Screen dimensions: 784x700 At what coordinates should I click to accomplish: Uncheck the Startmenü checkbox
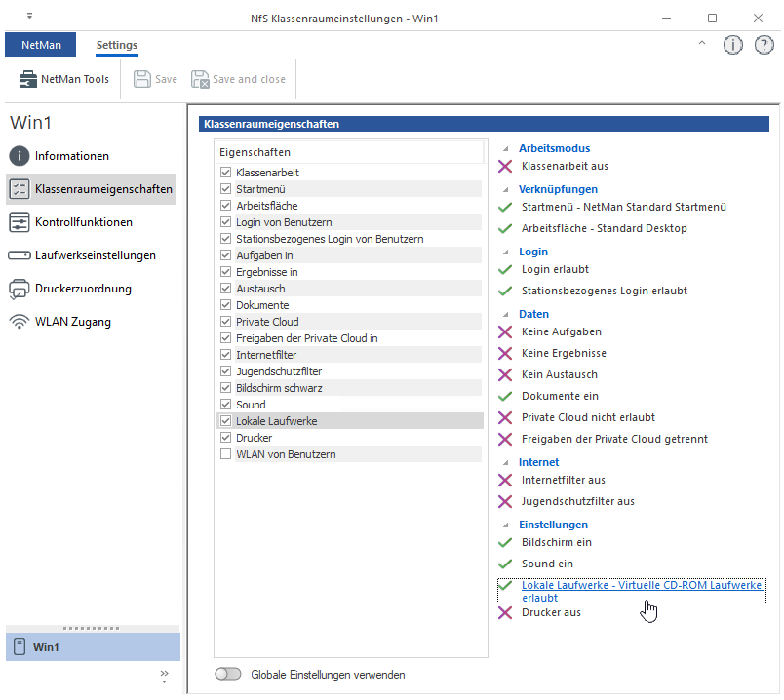pyautogui.click(x=225, y=189)
